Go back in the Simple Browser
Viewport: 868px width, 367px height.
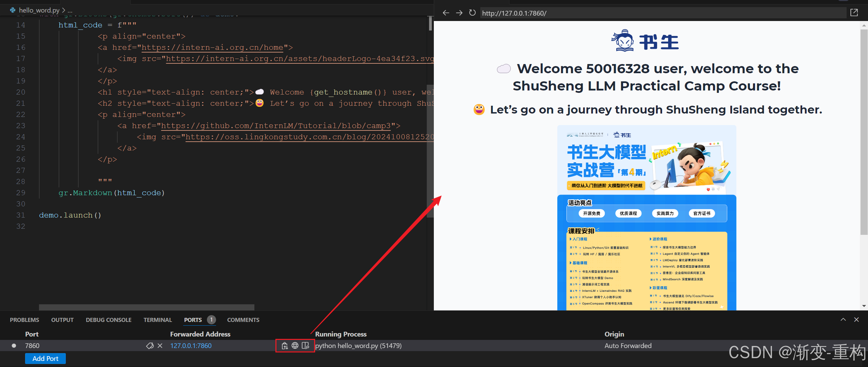446,13
